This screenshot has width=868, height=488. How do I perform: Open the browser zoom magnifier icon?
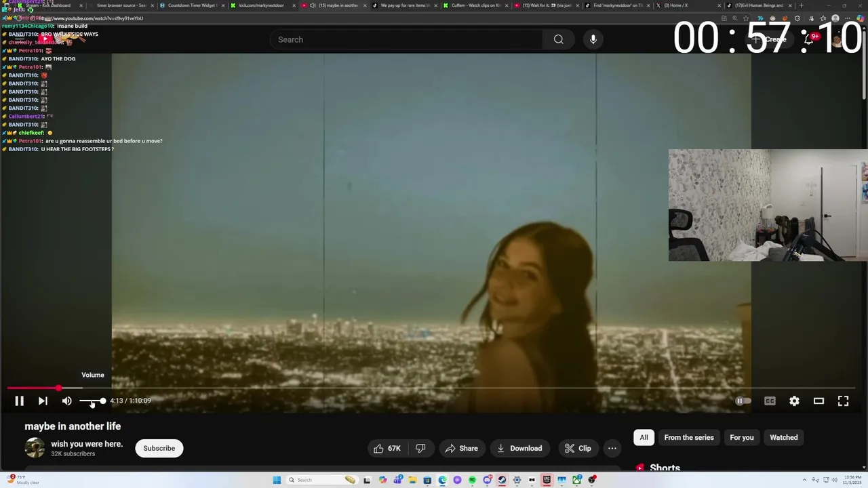point(735,18)
